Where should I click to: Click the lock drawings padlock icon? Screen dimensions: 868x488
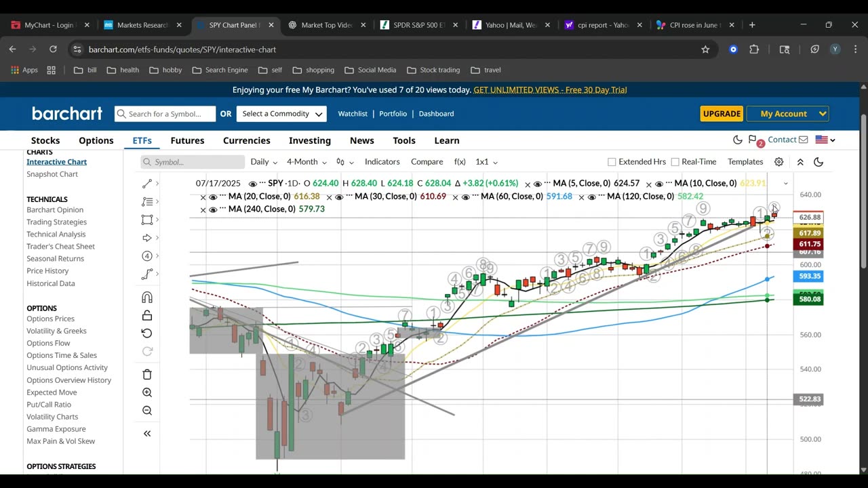click(147, 315)
